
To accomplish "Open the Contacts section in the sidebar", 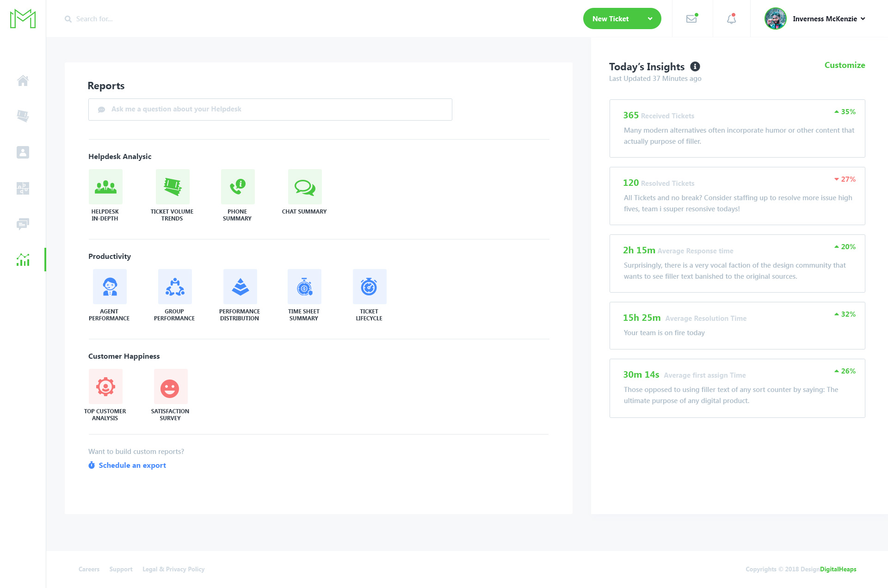I will [23, 152].
